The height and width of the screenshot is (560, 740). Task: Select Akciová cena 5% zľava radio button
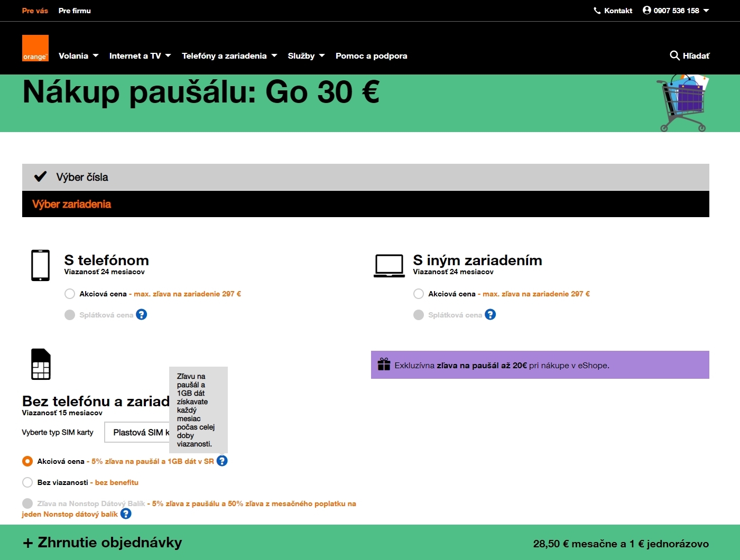click(27, 461)
